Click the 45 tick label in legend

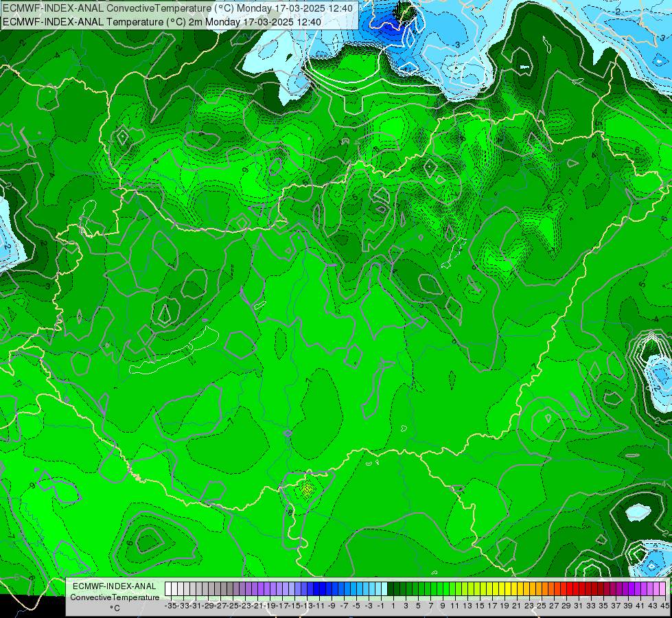pyautogui.click(x=664, y=606)
